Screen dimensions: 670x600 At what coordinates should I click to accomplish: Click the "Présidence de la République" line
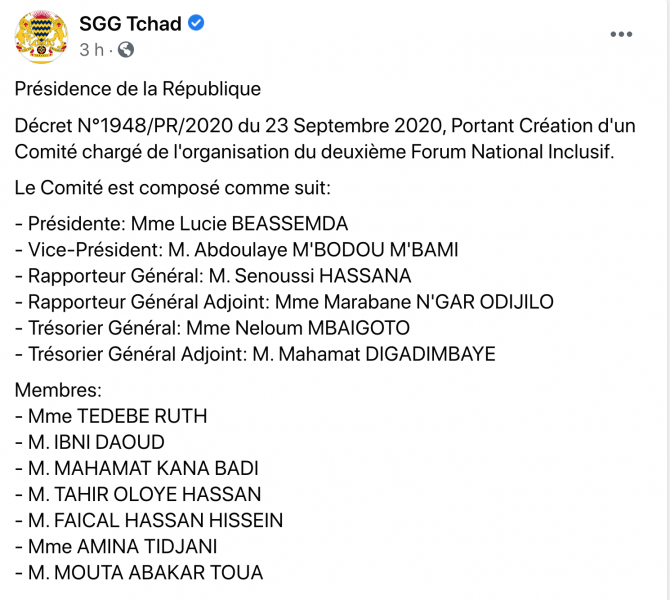pos(137,89)
